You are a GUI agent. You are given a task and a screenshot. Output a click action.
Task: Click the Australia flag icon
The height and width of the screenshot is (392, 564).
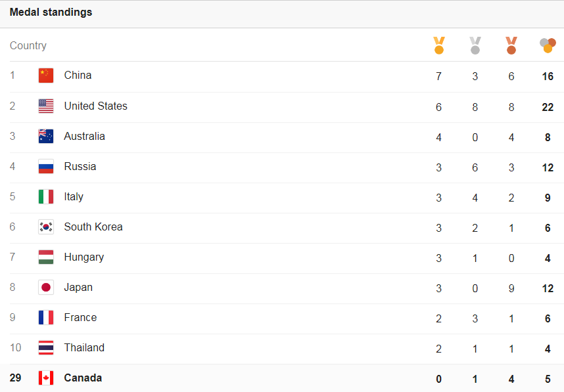pyautogui.click(x=46, y=136)
